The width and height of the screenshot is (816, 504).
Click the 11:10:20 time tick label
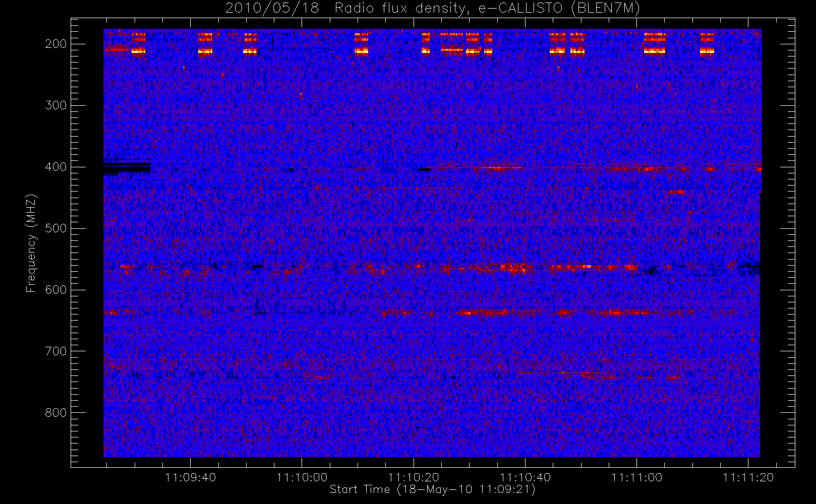[x=414, y=477]
